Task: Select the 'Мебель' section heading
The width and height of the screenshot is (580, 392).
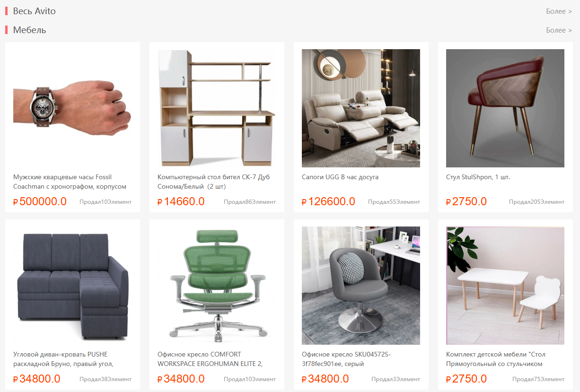Action: coord(29,30)
